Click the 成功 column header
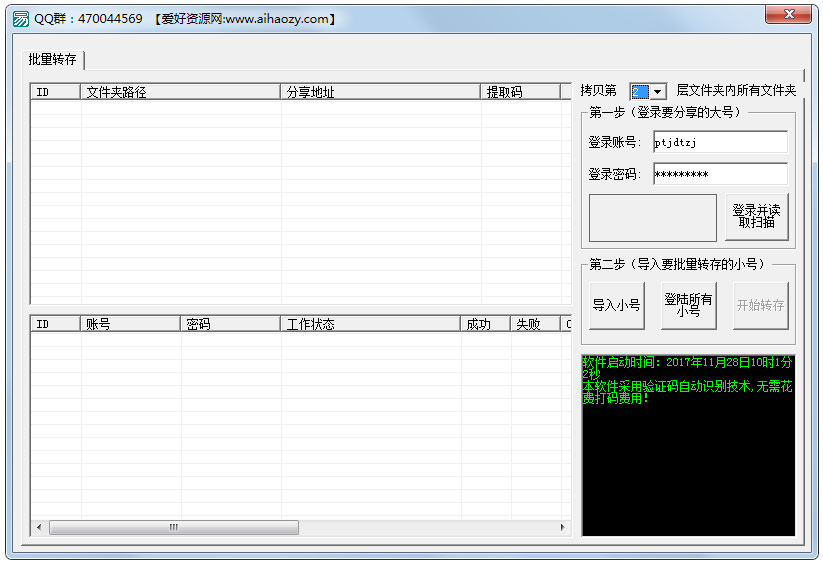Image resolution: width=823 pixels, height=566 pixels. pos(486,324)
